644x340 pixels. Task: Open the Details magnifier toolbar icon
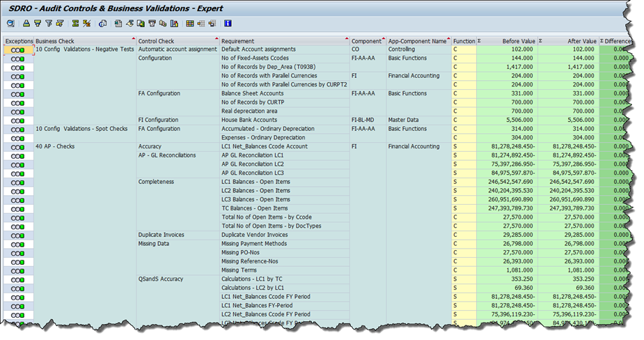point(10,24)
